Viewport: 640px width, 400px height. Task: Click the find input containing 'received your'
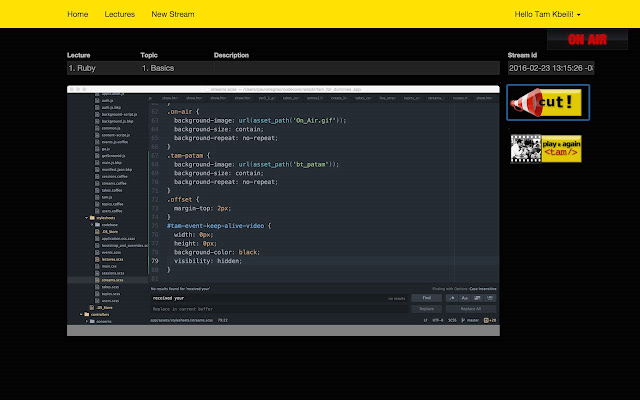[279, 298]
